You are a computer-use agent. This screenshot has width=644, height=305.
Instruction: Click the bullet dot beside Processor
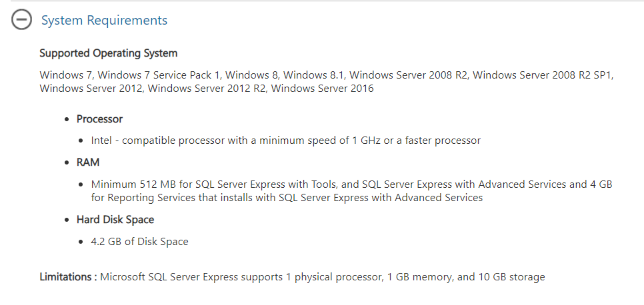point(67,119)
